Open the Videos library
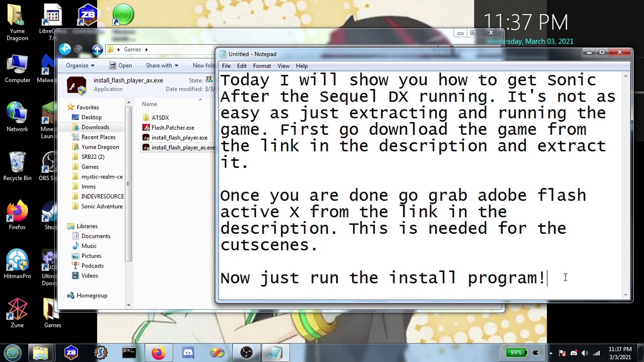This screenshot has height=362, width=644. (x=90, y=276)
